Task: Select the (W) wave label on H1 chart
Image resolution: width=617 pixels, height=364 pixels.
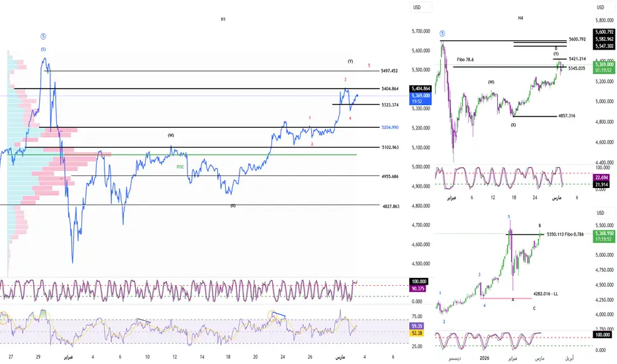Action: coord(171,135)
